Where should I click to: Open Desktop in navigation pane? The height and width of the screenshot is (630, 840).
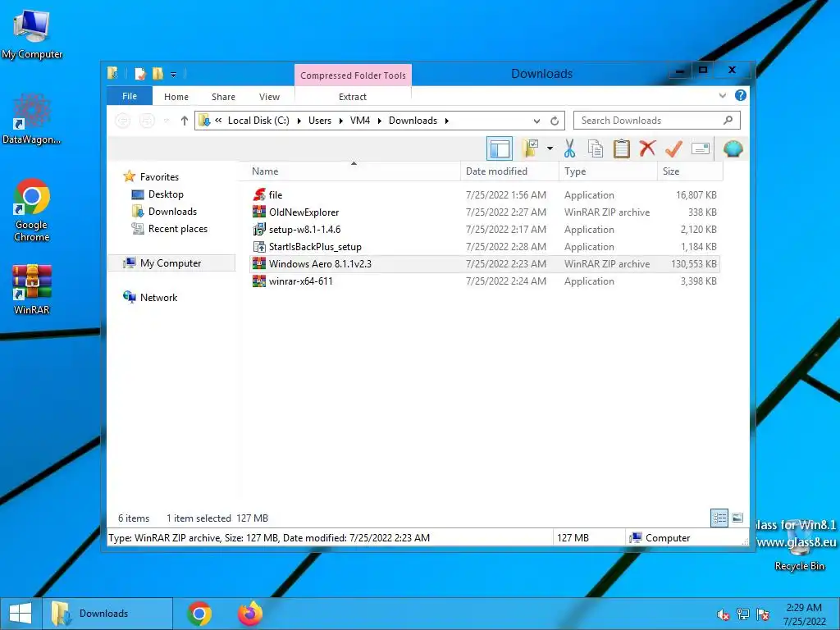(166, 194)
